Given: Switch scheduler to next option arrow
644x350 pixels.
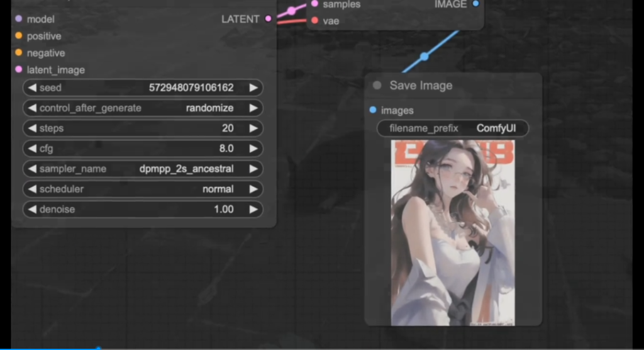Looking at the screenshot, I should pos(253,189).
